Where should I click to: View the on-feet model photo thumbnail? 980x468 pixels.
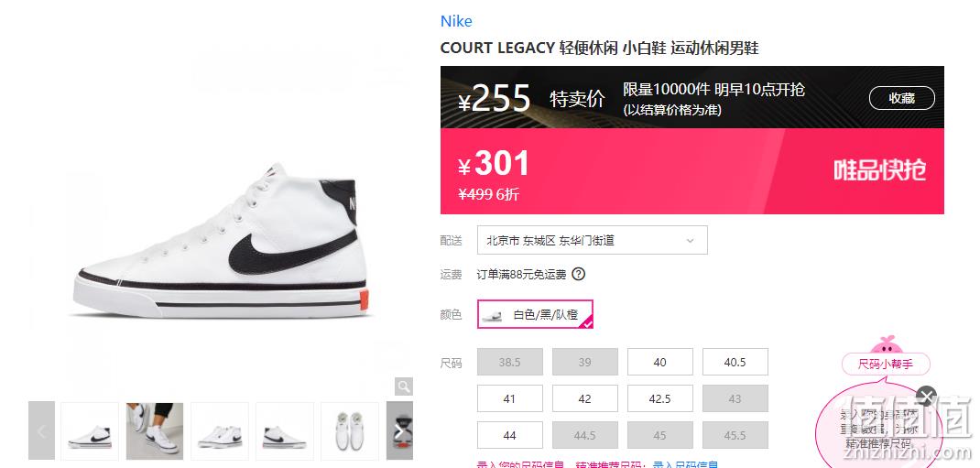pyautogui.click(x=155, y=431)
